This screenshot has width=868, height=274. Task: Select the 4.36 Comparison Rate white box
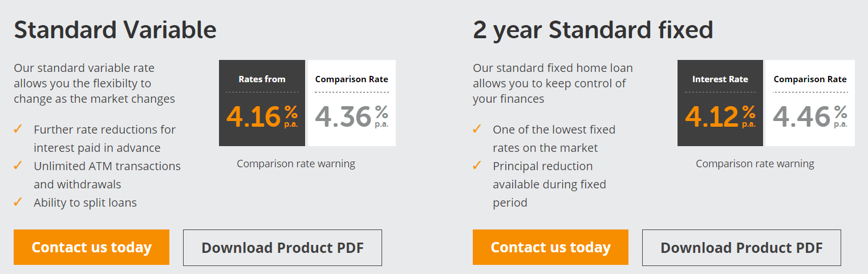(352, 103)
